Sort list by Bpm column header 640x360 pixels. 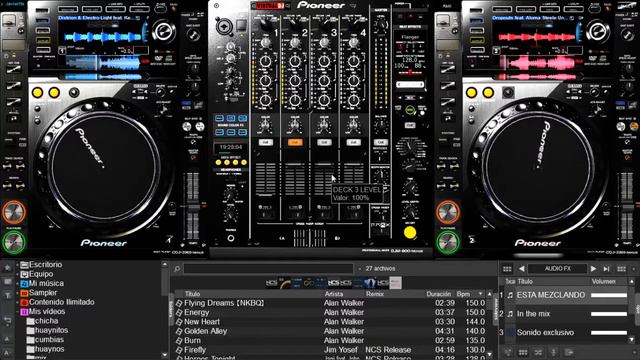(x=463, y=294)
